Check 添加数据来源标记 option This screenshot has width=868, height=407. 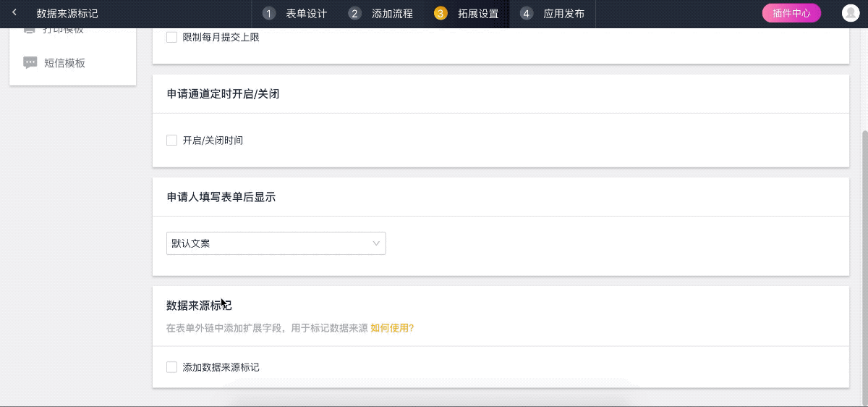172,367
